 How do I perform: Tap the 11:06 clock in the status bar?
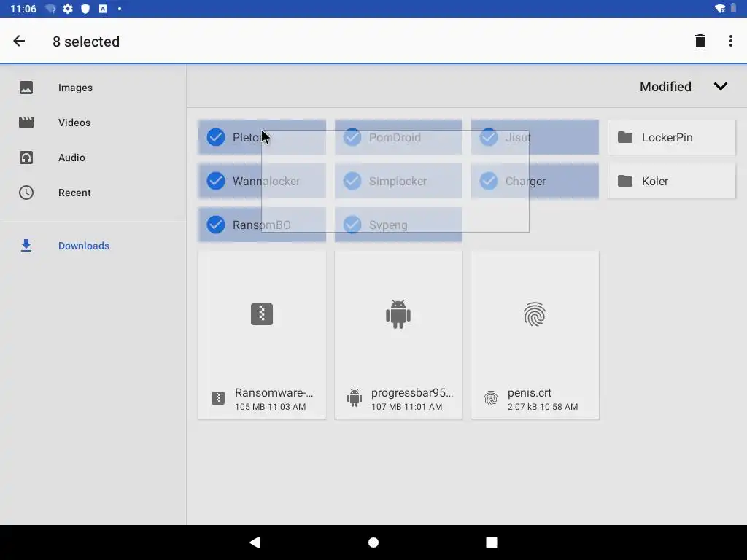(23, 9)
